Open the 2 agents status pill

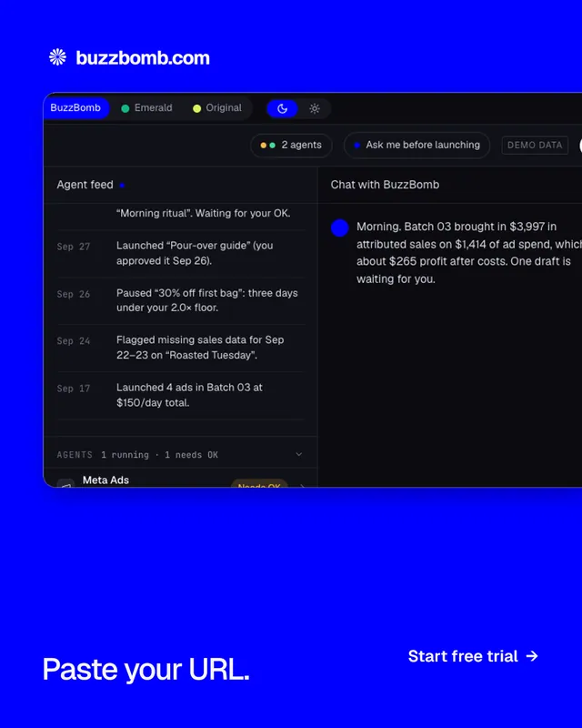[x=291, y=145]
